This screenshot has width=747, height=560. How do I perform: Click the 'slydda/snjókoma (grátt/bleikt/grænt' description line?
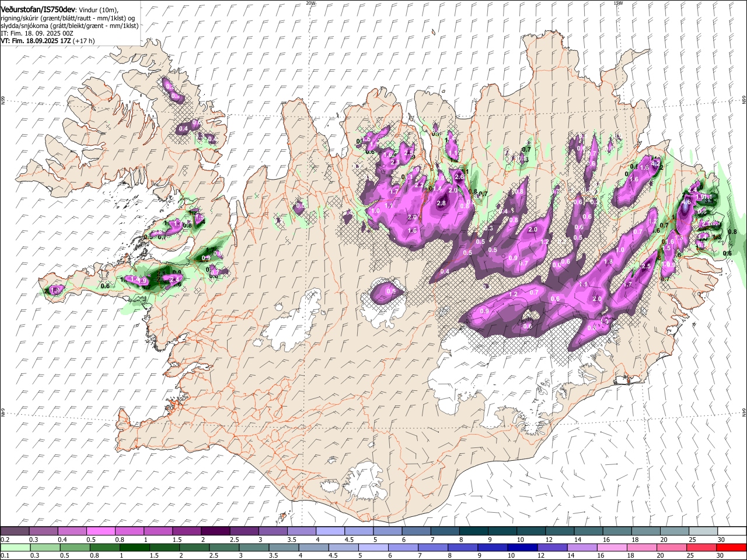tap(69, 26)
